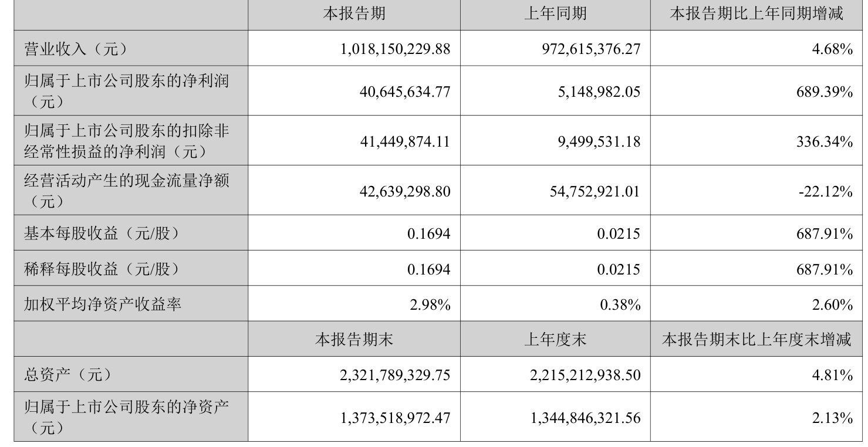This screenshot has height=447, width=868.
Task: Click the 本报告期末 header cell
Action: click(x=354, y=339)
